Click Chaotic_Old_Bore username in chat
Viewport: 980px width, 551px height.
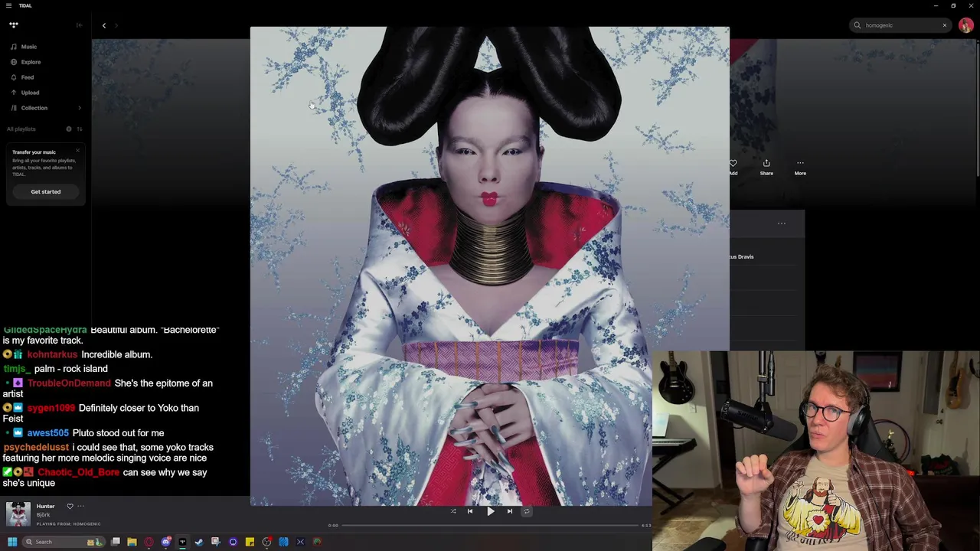[78, 472]
